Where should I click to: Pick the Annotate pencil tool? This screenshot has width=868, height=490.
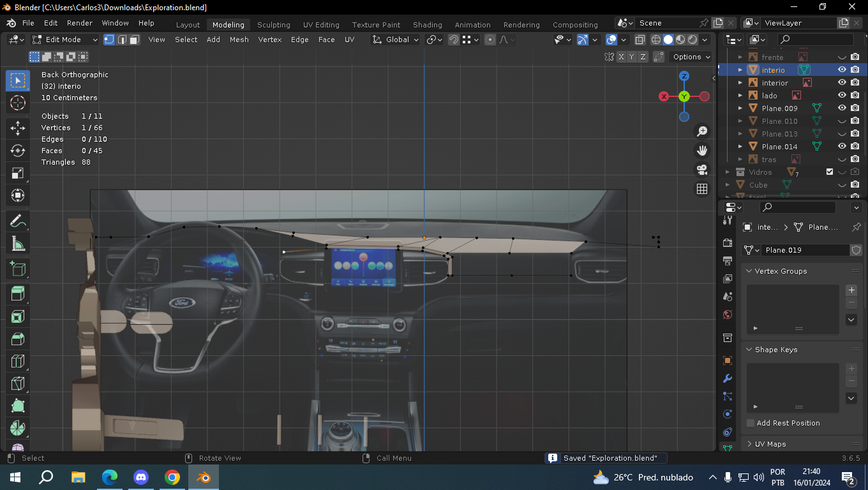(x=18, y=221)
